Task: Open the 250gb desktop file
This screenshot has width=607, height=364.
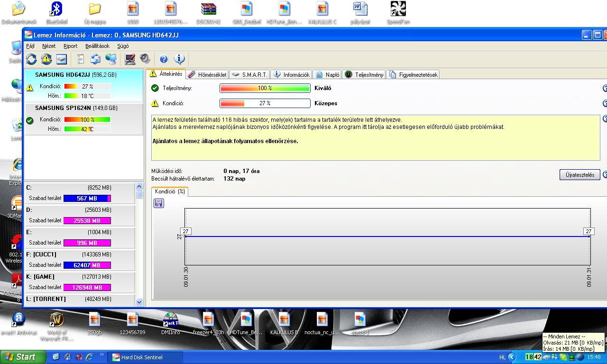Action: coord(94,323)
